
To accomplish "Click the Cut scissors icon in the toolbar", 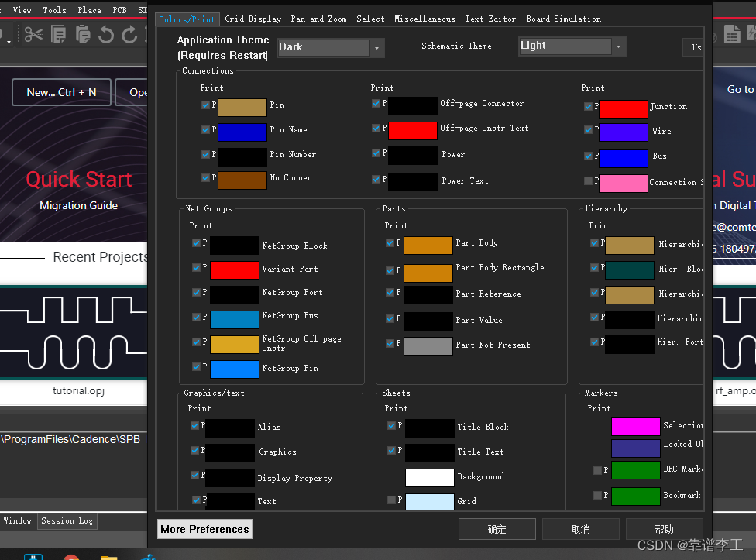I will point(33,35).
